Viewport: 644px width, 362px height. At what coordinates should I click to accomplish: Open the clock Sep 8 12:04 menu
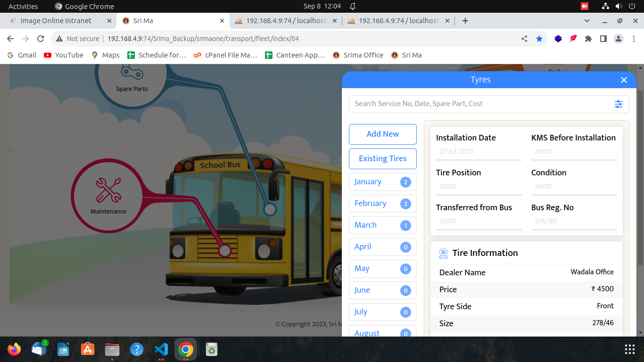point(322,6)
